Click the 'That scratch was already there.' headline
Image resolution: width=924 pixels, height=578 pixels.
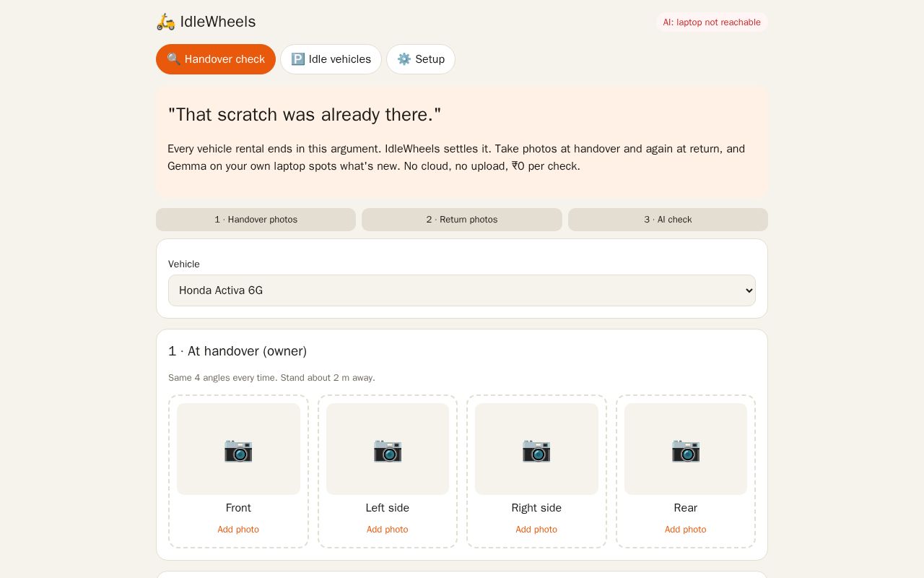pos(305,115)
